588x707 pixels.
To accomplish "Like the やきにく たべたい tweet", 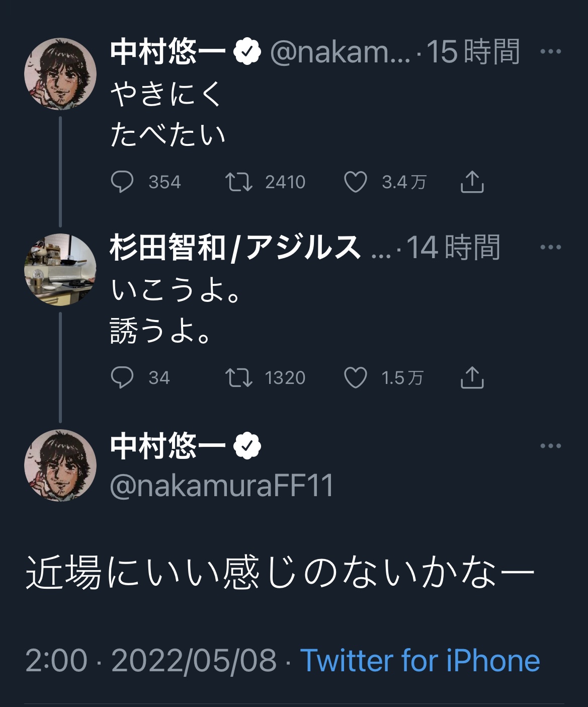I will click(x=355, y=182).
